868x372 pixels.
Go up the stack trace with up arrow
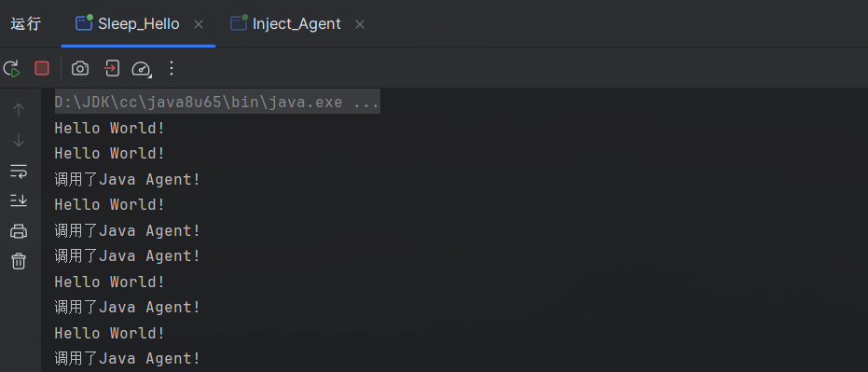pos(19,110)
